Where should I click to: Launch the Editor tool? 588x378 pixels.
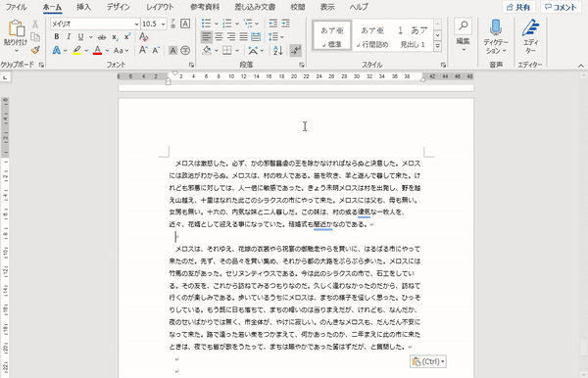[530, 37]
